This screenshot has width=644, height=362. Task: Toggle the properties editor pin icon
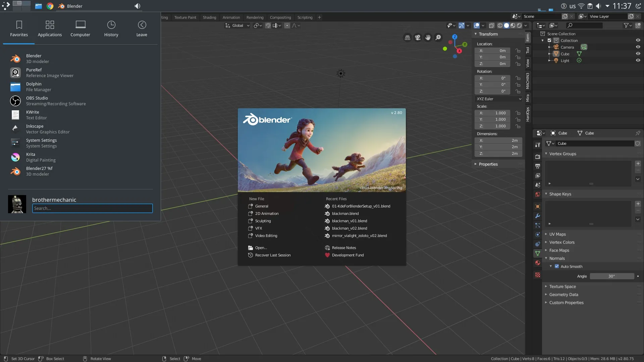(x=638, y=133)
